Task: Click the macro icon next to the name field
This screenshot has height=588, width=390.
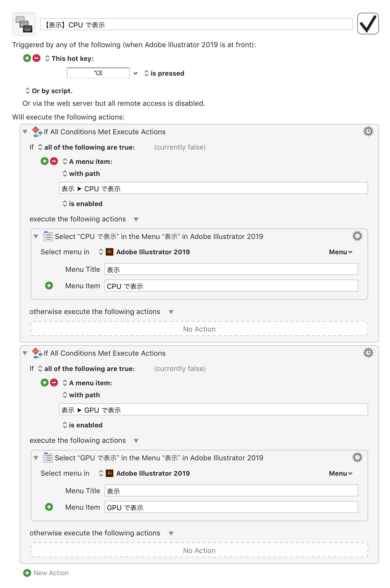Action: tap(24, 24)
